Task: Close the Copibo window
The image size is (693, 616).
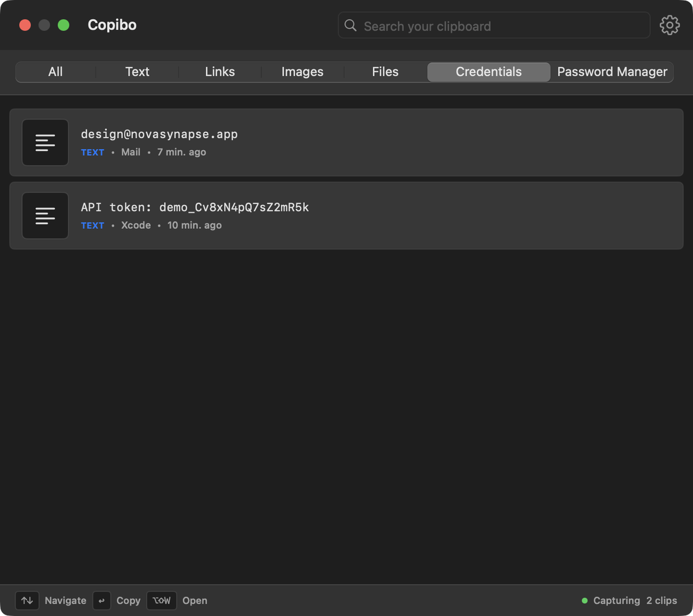Action: point(25,25)
